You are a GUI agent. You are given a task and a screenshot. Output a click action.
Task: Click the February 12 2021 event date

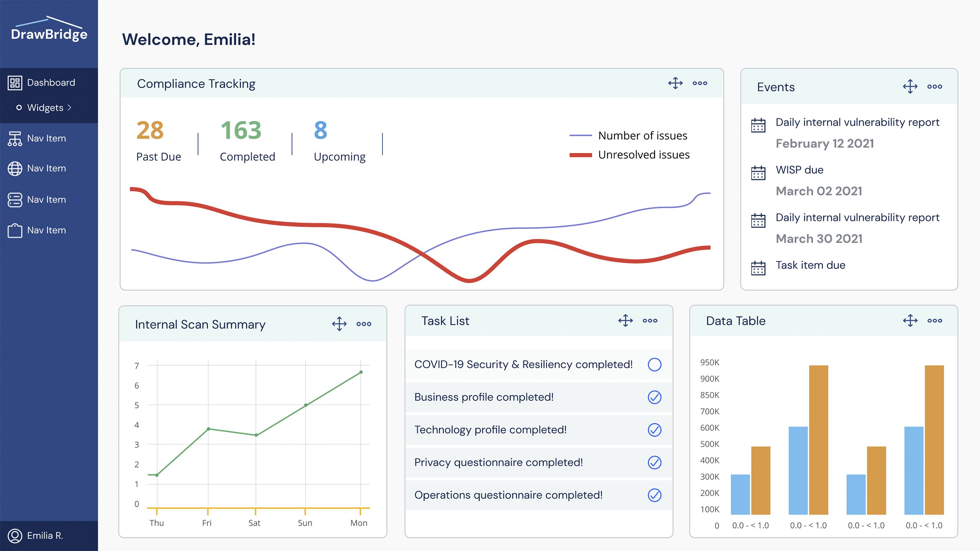point(825,143)
